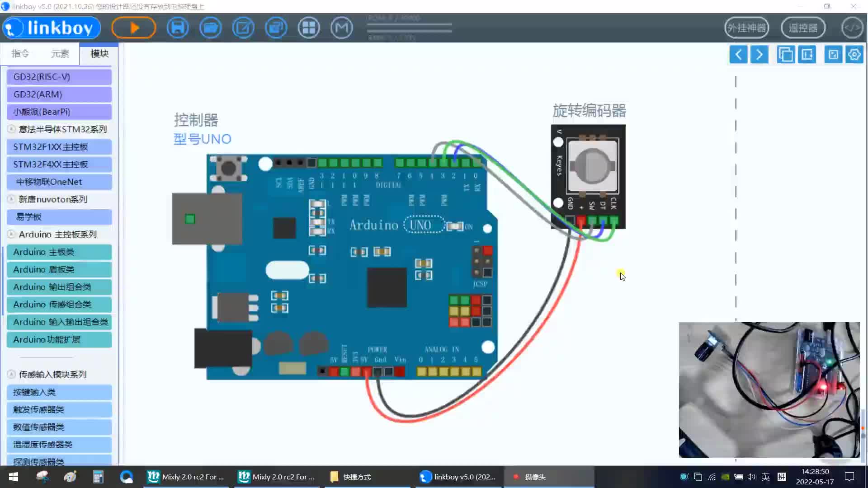
Task: Click the save-as copy toolbar icon
Action: pos(276,28)
